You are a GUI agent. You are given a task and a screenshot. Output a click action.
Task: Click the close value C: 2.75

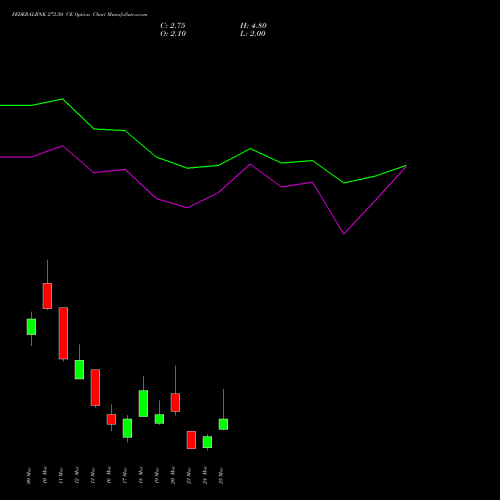pos(173,26)
